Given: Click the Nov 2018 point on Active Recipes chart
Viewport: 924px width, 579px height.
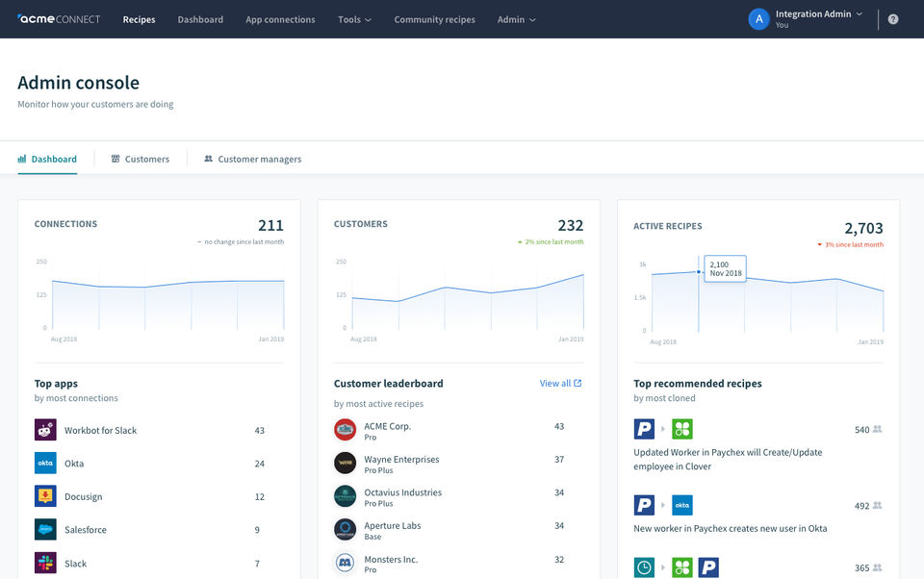Looking at the screenshot, I should [699, 272].
